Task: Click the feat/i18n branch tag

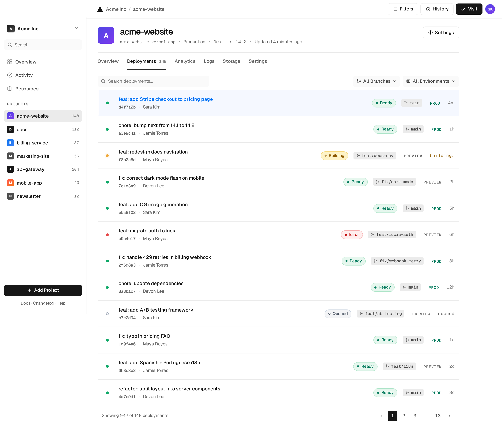Action: click(x=400, y=366)
